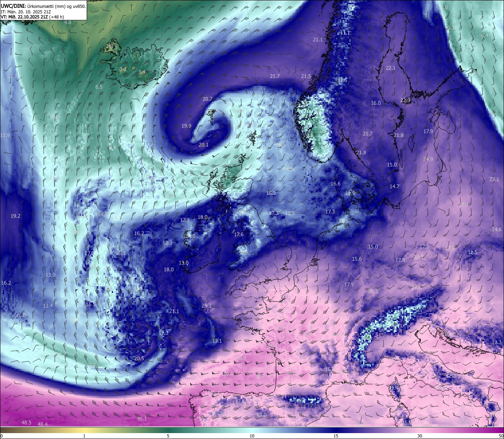Click the '15.6' value over Germany
The width and height of the screenshot is (504, 439).
pyautogui.click(x=357, y=259)
